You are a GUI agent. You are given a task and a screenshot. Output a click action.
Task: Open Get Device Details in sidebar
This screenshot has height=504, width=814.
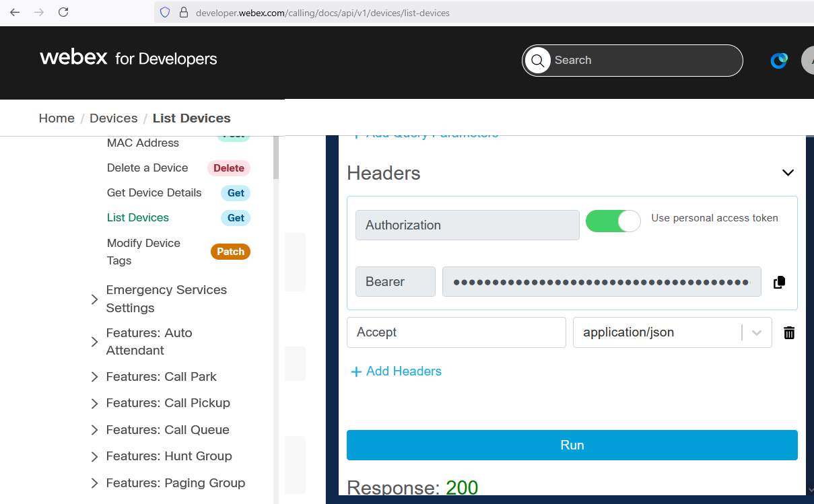(154, 193)
